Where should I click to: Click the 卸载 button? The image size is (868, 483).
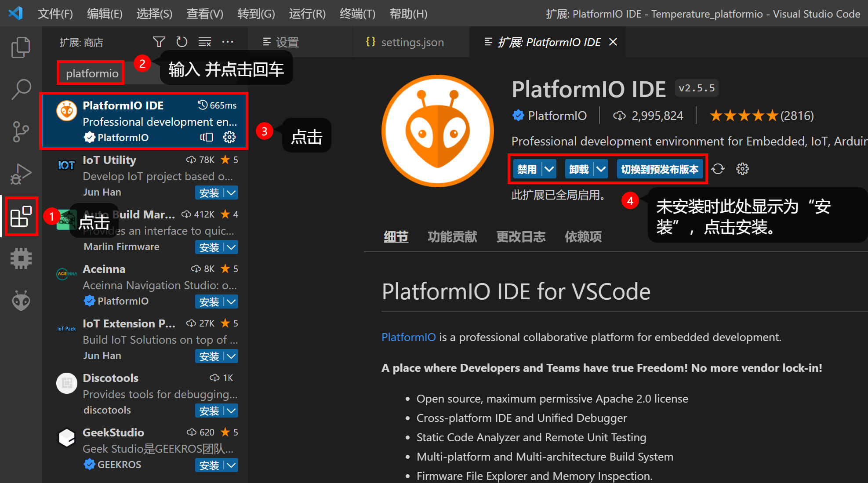579,169
